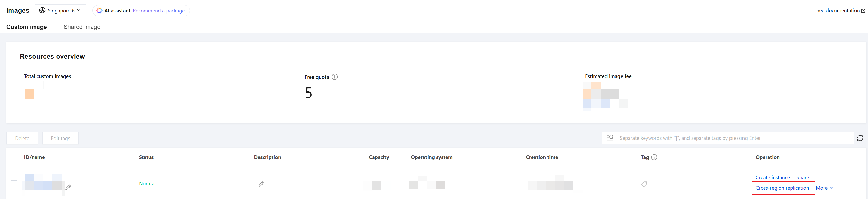The image size is (868, 199).
Task: Check the first image row checkbox
Action: point(14,183)
